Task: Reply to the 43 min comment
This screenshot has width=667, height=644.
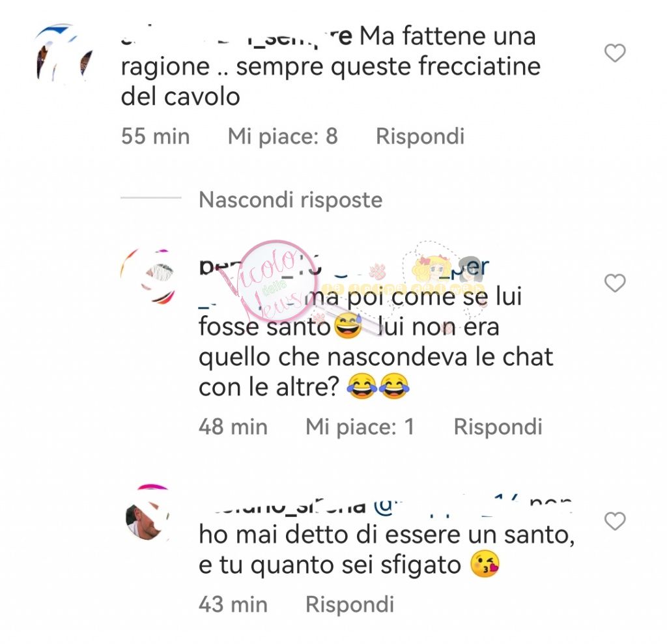Action: coord(350,604)
